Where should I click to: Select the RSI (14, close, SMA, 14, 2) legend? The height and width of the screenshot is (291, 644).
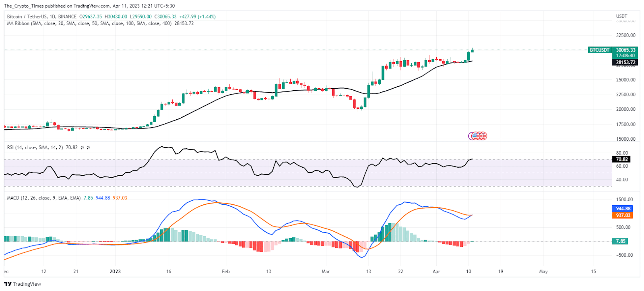[35, 148]
